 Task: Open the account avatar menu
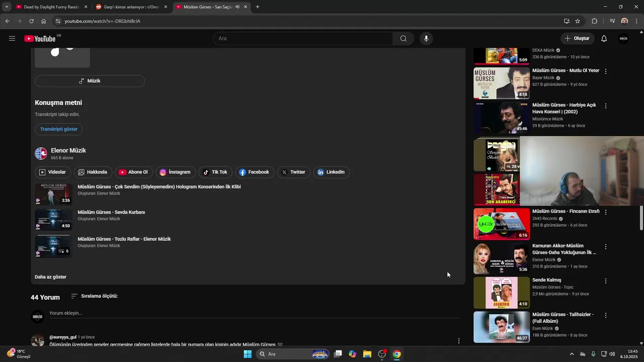pyautogui.click(x=624, y=39)
